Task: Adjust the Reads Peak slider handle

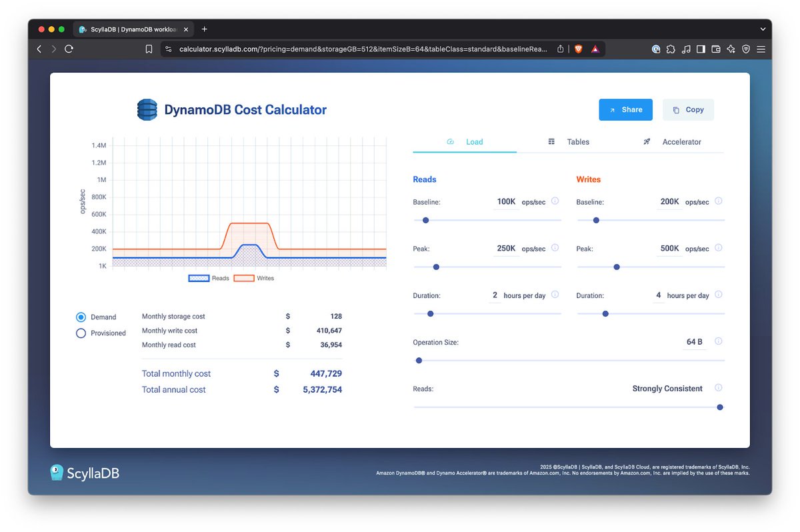Action: (436, 267)
